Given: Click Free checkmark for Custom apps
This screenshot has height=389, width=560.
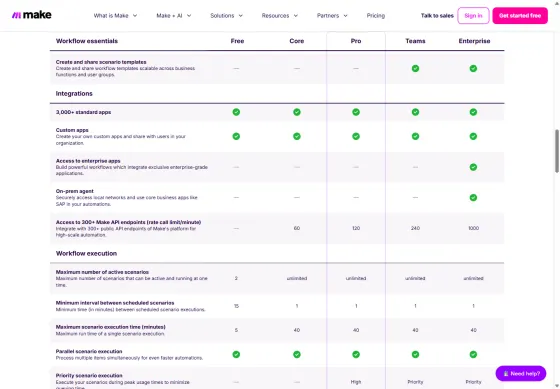Looking at the screenshot, I should pyautogui.click(x=236, y=136).
